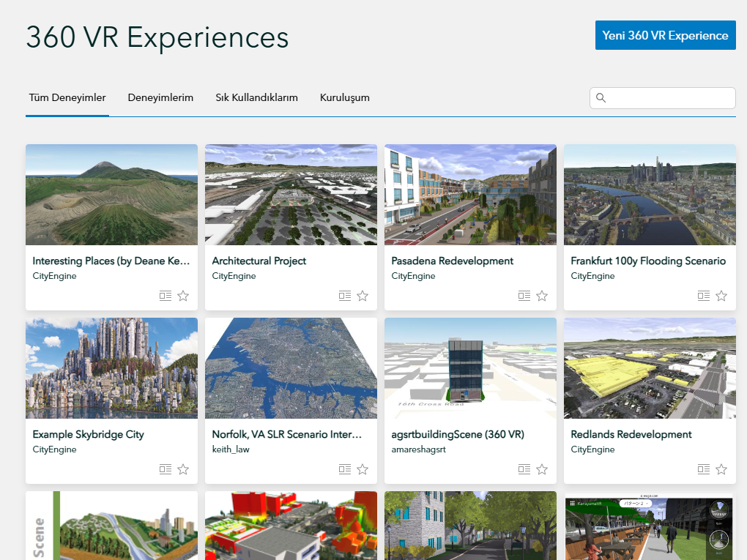
Task: Open Interesting Places volcano thumbnail
Action: (x=111, y=195)
